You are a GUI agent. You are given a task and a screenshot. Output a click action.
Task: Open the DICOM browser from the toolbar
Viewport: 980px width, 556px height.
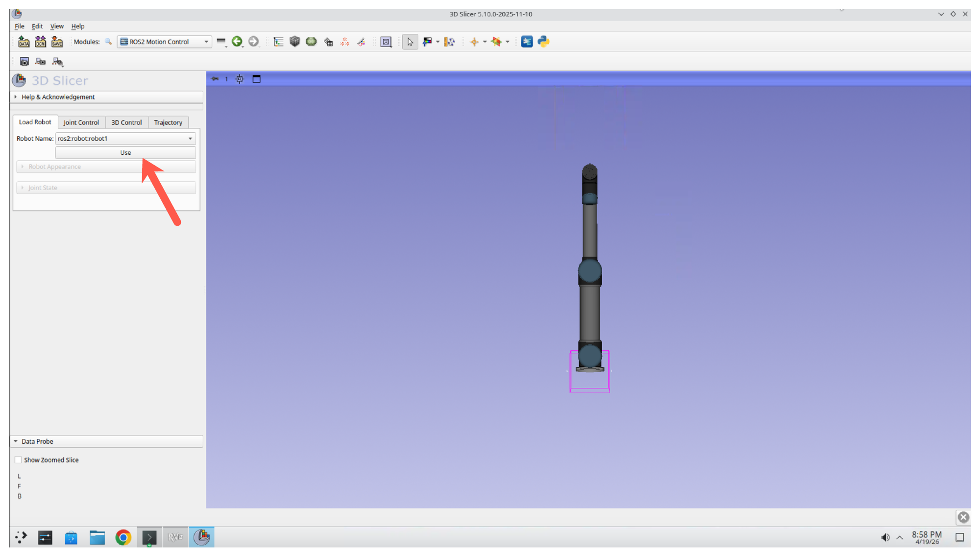click(x=40, y=42)
